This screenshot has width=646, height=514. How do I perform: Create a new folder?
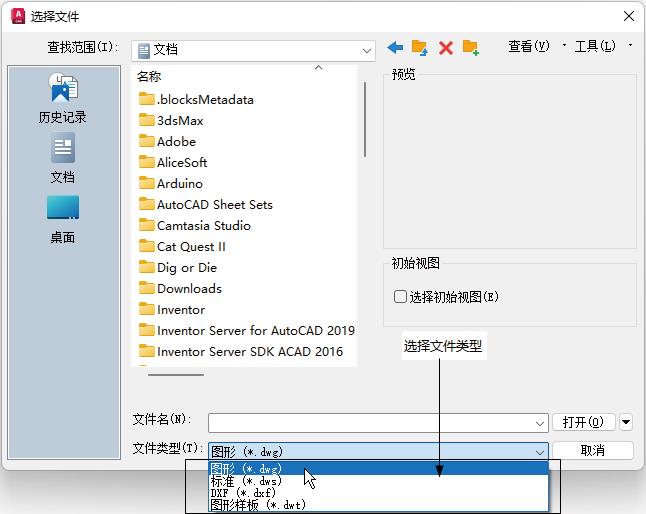point(471,47)
